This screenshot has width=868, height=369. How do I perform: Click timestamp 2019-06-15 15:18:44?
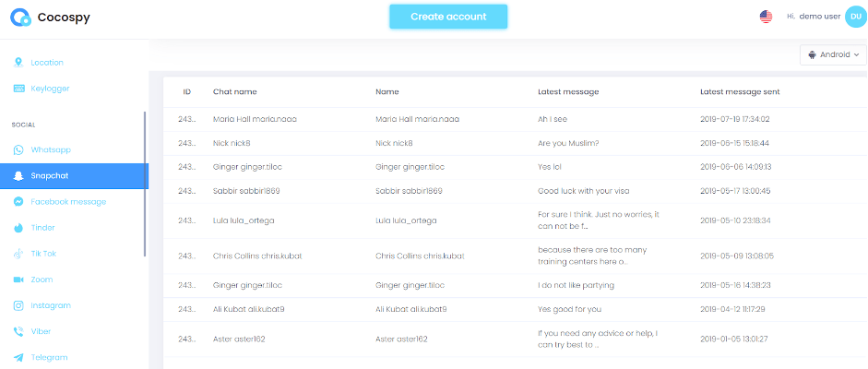734,143
